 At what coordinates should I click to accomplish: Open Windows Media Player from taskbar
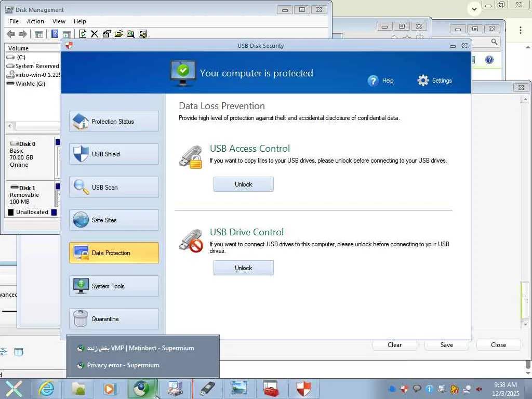110,389
